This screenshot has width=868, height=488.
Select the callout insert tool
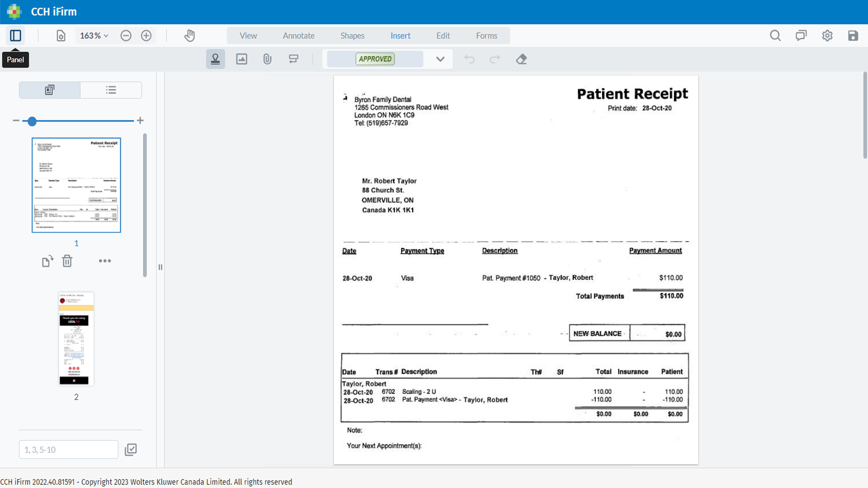[293, 59]
